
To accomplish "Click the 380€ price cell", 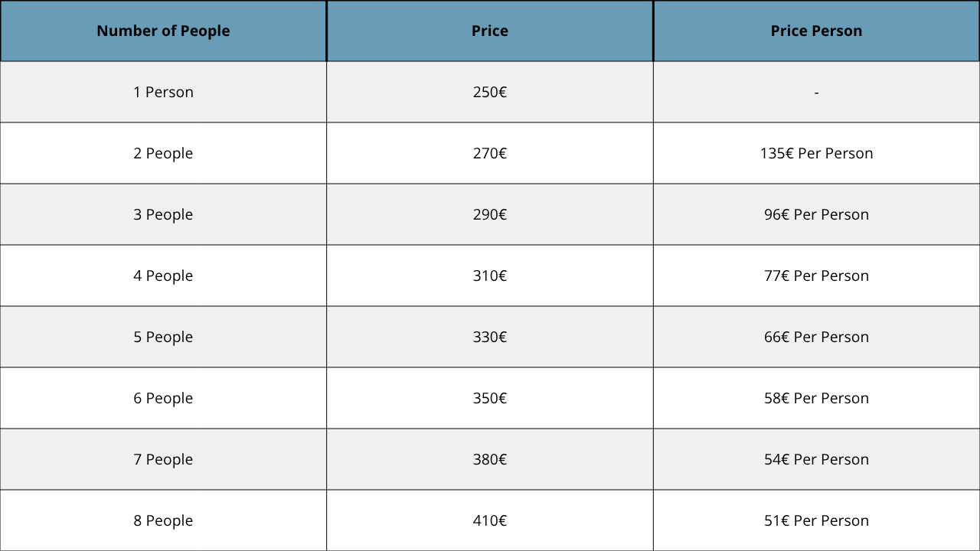I will pyautogui.click(x=490, y=459).
